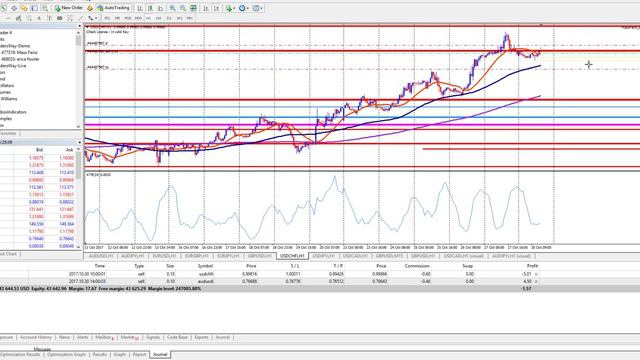Screen dimensions: 640x360
Task: Select the TradersWay-Demo account group
Action: (x=15, y=46)
